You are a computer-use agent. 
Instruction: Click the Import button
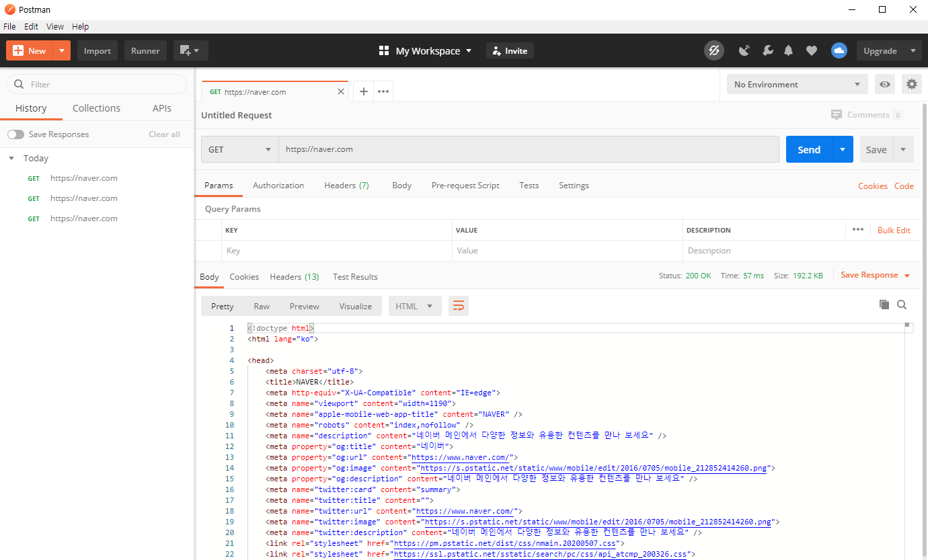click(98, 50)
